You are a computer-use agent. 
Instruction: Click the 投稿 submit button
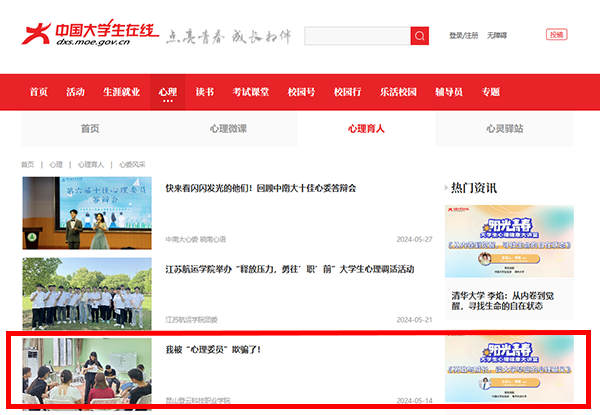(x=556, y=35)
